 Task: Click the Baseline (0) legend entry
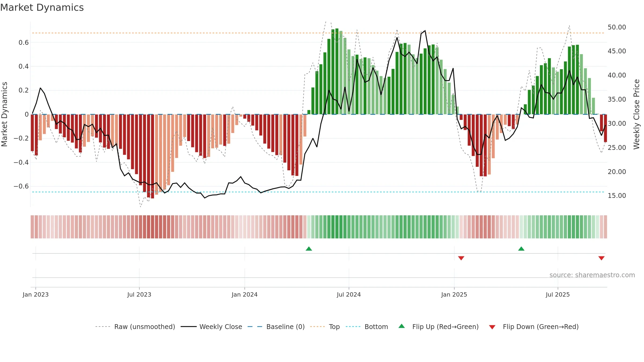tap(276, 327)
